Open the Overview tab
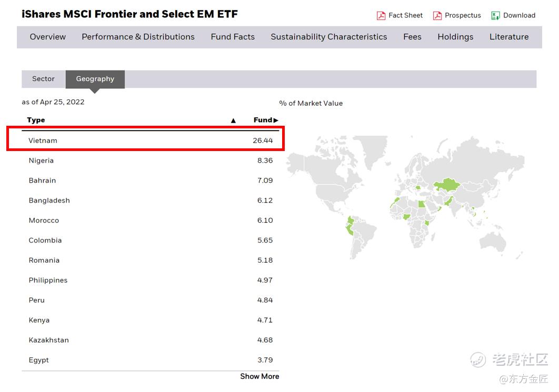The height and width of the screenshot is (392, 559). (x=48, y=37)
